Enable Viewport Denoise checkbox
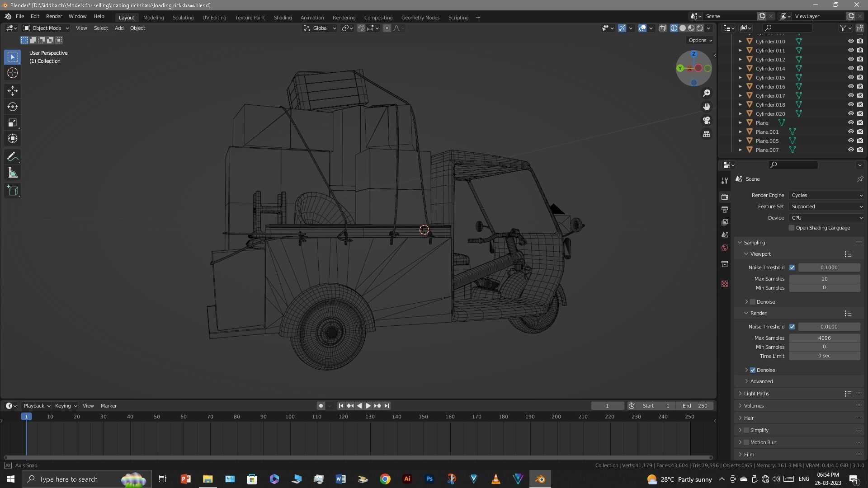The image size is (868, 488). [x=753, y=302]
